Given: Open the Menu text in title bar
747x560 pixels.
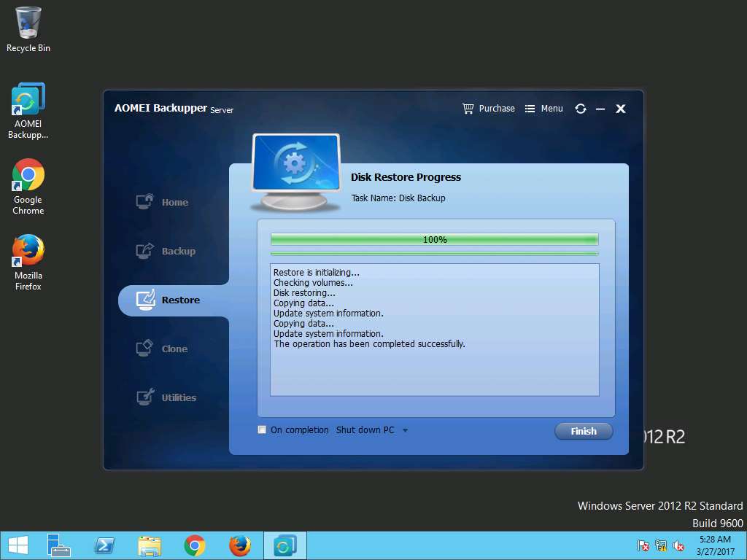Looking at the screenshot, I should pos(551,109).
